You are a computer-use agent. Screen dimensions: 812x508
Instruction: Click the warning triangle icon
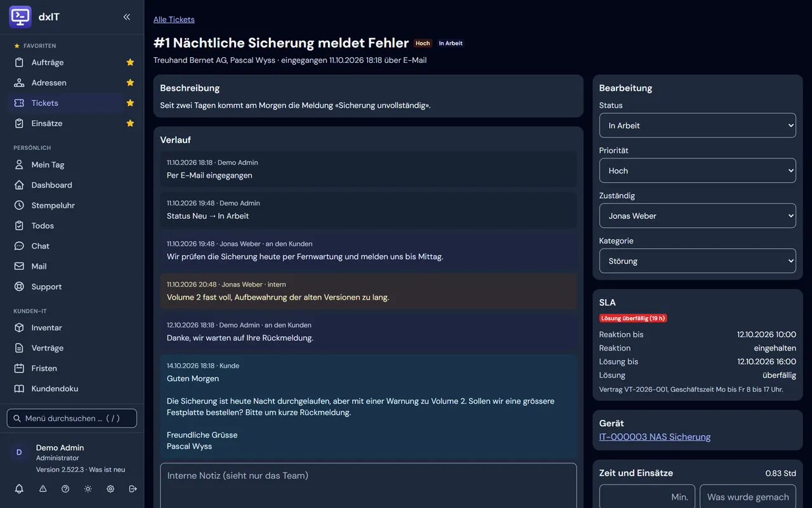tap(43, 489)
